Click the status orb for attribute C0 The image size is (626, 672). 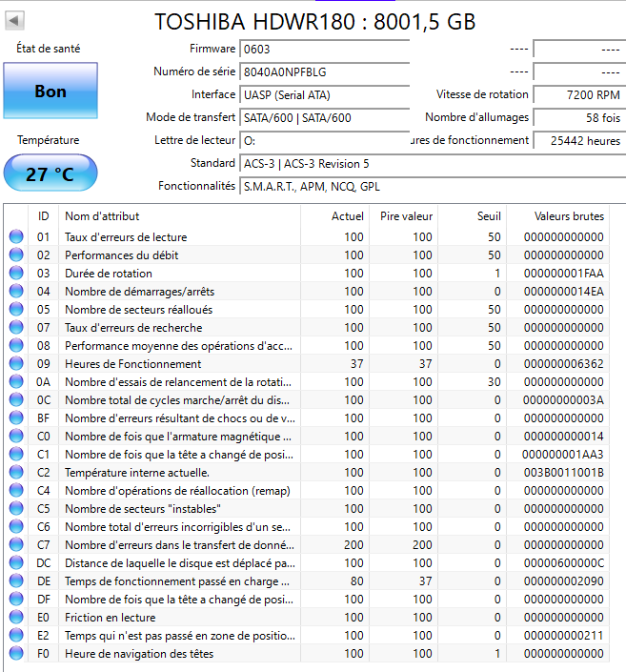pyautogui.click(x=16, y=436)
